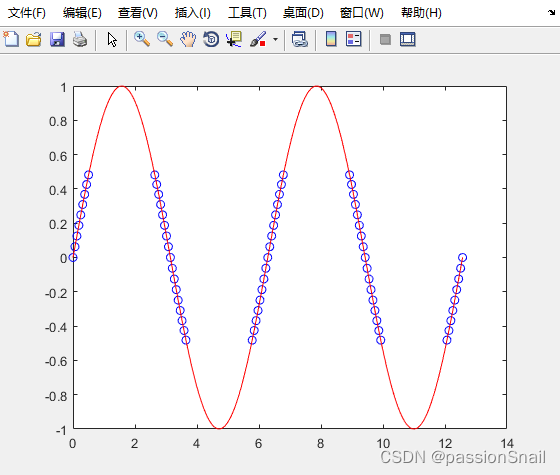This screenshot has width=560, height=475.
Task: Activate the Zoom Out magnifier tool
Action: [165, 39]
